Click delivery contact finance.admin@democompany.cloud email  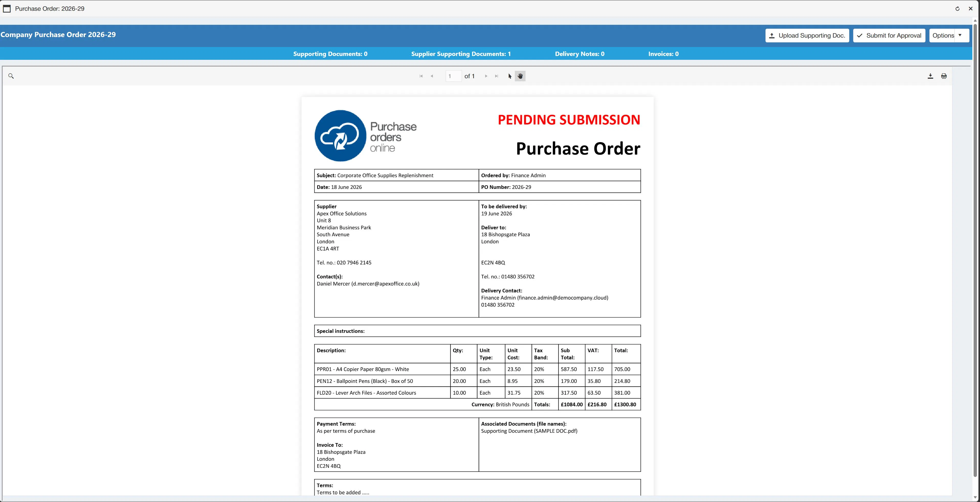click(563, 298)
